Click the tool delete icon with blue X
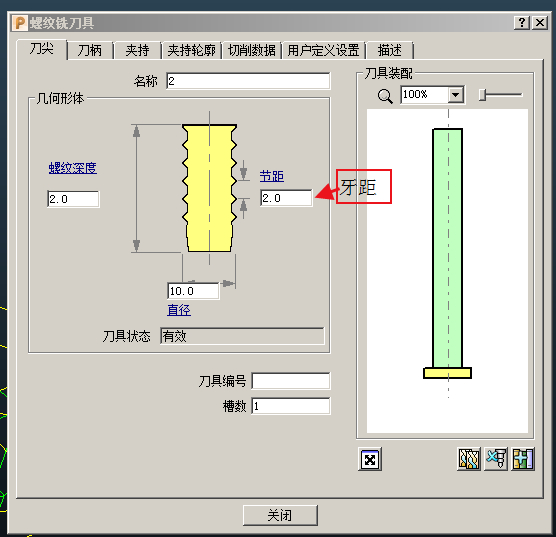Viewport: 556px width, 537px height. 496,459
